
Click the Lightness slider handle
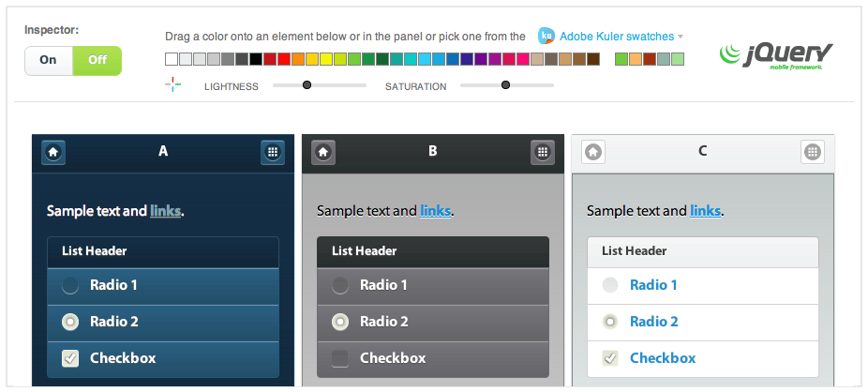coord(307,85)
